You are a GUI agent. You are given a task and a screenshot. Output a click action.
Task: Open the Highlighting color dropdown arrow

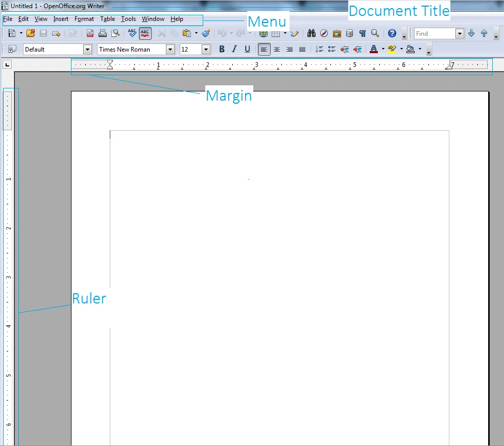click(401, 49)
